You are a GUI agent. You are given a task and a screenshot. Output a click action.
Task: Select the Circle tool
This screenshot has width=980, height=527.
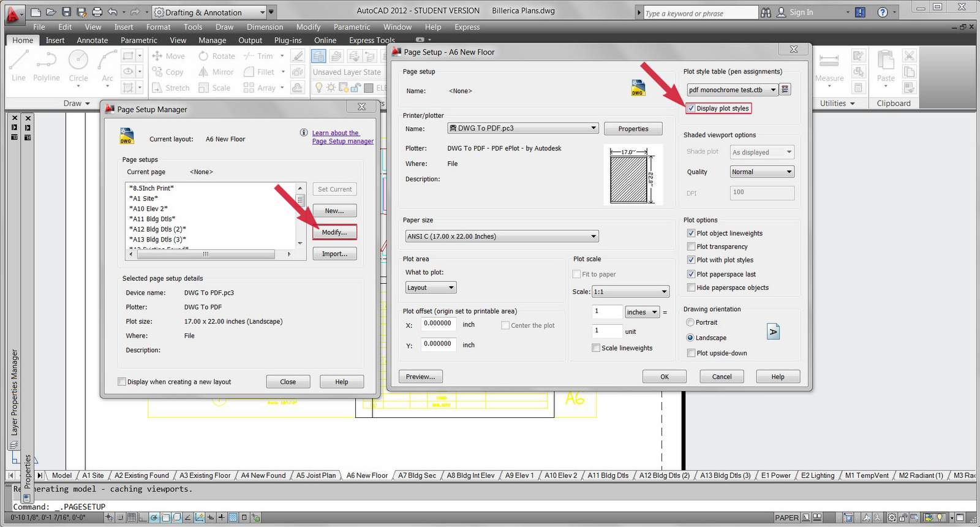coord(78,66)
